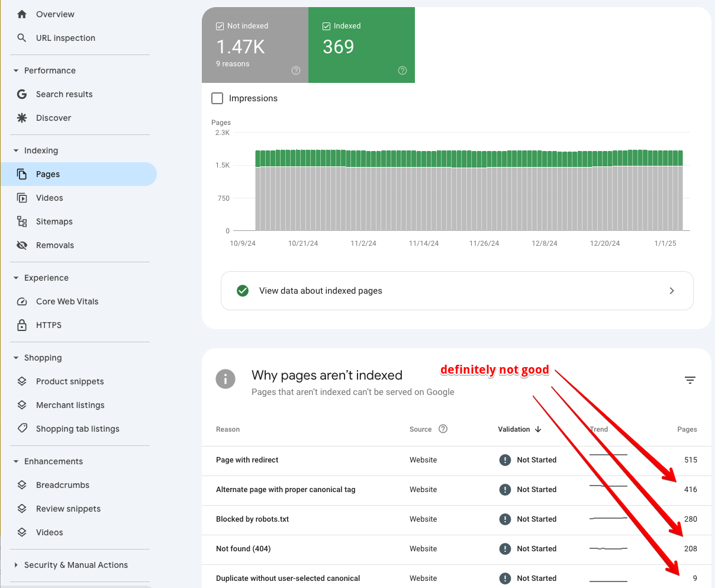Collapse the Performance section
This screenshot has width=715, height=588.
pos(16,70)
